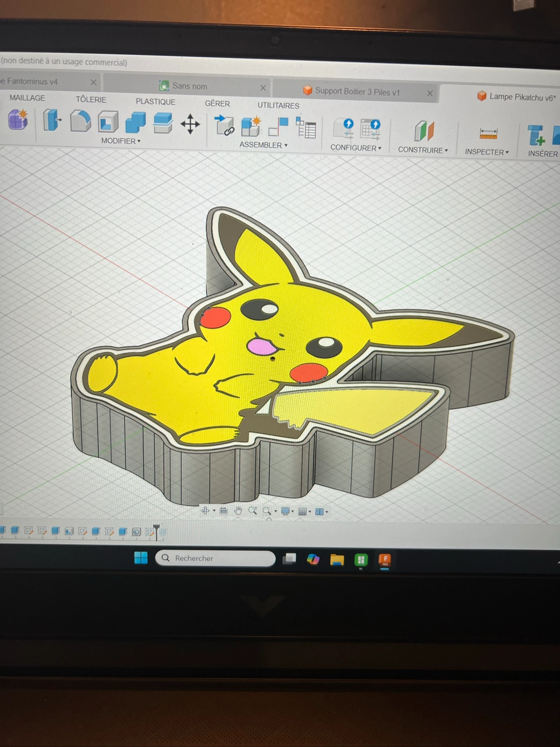The height and width of the screenshot is (747, 560).
Task: Switch to the GÉRER ribbon tab
Action: point(217,104)
